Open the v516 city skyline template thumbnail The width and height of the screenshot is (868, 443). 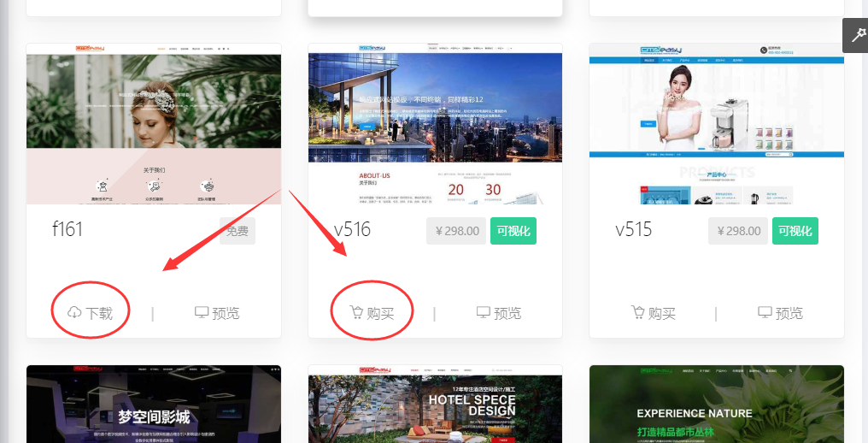(x=435, y=124)
